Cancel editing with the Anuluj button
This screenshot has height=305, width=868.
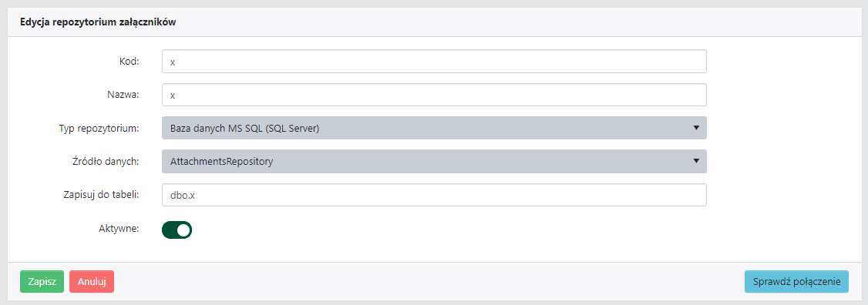coord(92,281)
